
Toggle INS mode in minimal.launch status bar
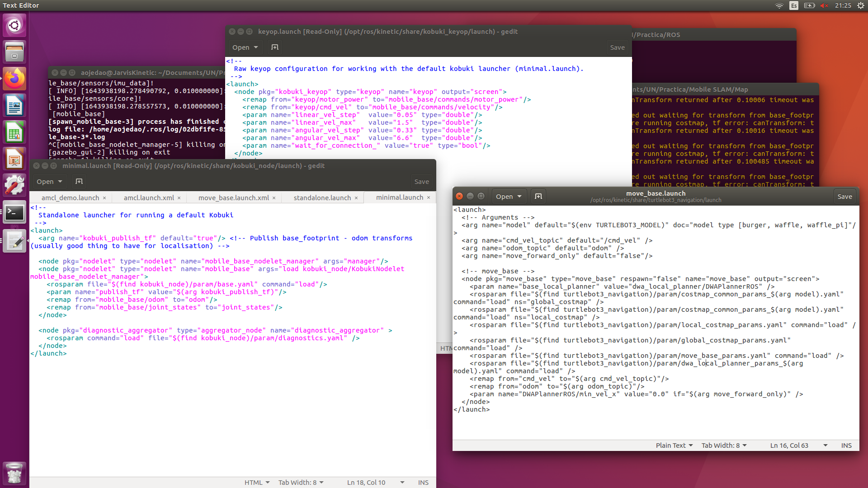click(x=423, y=482)
